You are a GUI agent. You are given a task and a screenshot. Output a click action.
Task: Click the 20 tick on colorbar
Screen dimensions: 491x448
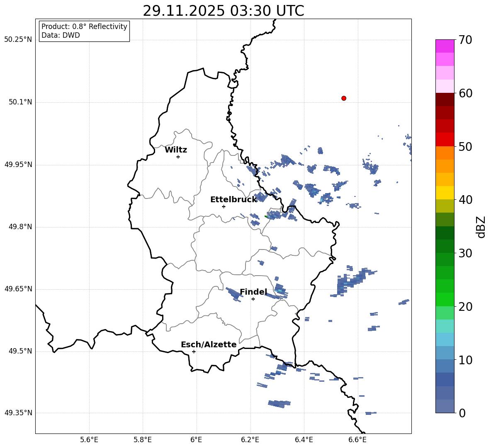(465, 307)
